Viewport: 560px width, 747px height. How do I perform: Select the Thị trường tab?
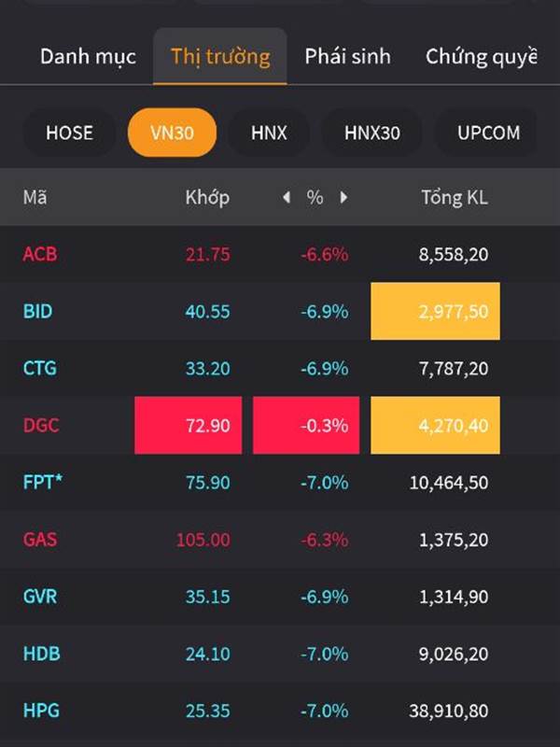(220, 57)
